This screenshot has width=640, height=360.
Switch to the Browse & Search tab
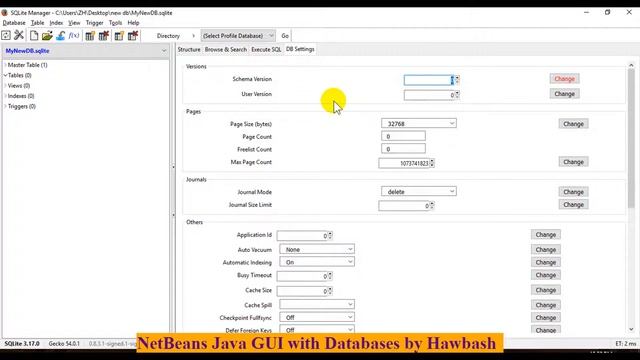coord(226,49)
